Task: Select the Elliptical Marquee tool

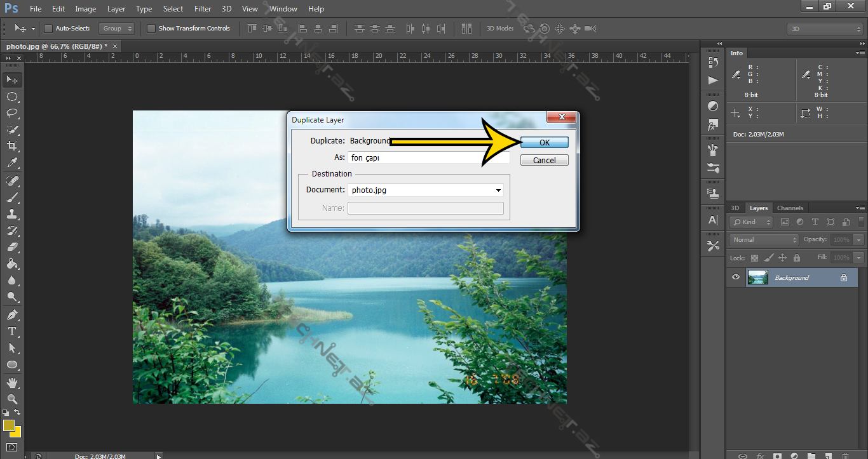Action: pyautogui.click(x=12, y=96)
